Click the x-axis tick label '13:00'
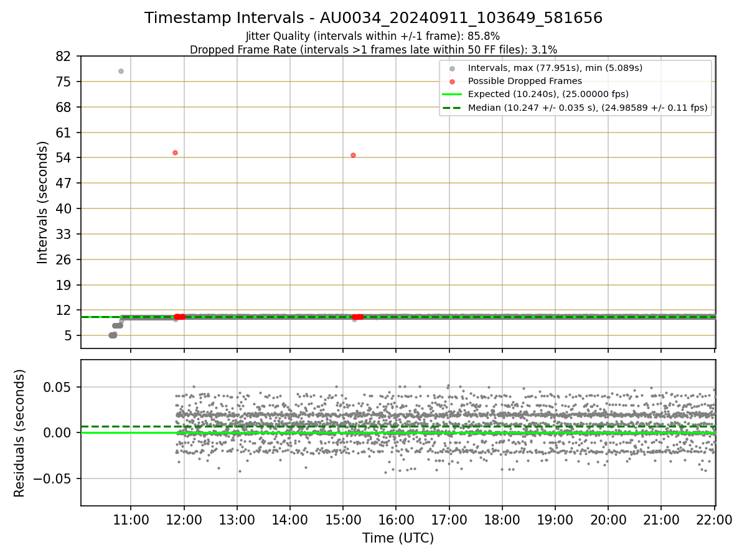This screenshot has width=747, height=560. click(x=237, y=520)
